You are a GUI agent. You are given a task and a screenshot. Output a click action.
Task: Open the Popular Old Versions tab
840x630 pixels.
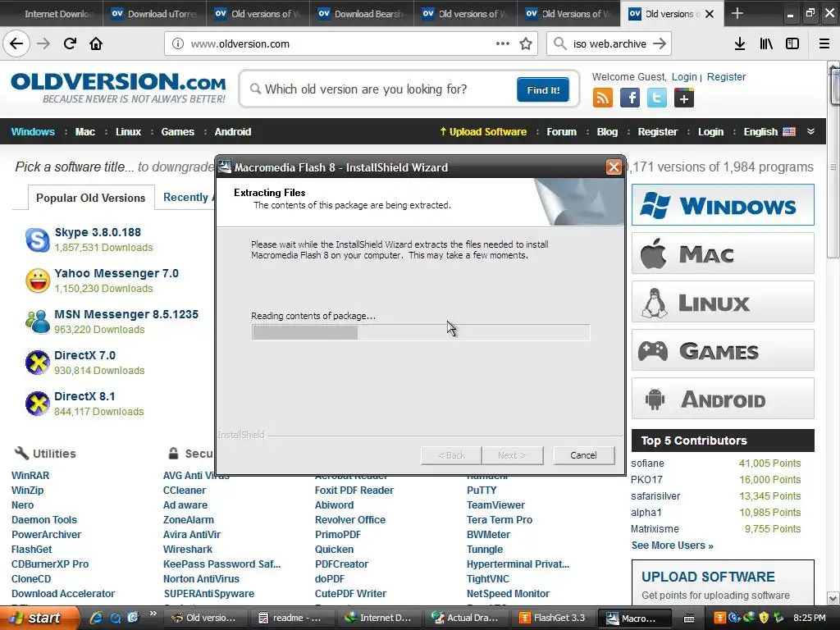coord(90,198)
